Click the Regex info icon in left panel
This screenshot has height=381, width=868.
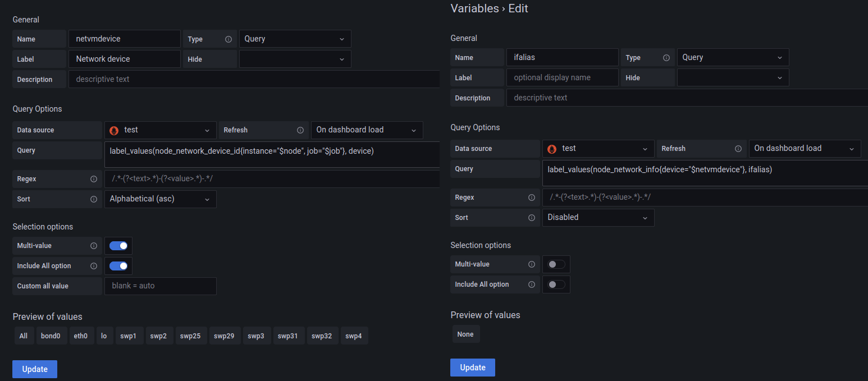tap(94, 179)
